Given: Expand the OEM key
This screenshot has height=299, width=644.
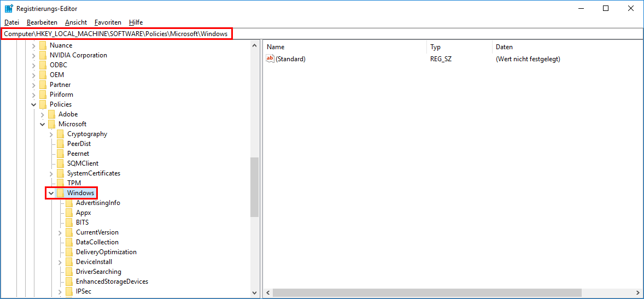Looking at the screenshot, I should [x=34, y=75].
